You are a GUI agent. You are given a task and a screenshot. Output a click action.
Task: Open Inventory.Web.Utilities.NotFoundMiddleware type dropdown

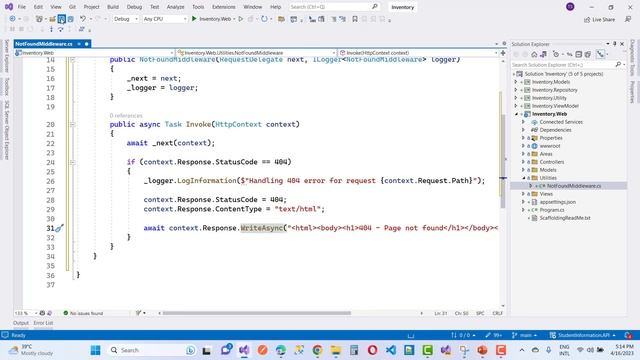pos(257,53)
